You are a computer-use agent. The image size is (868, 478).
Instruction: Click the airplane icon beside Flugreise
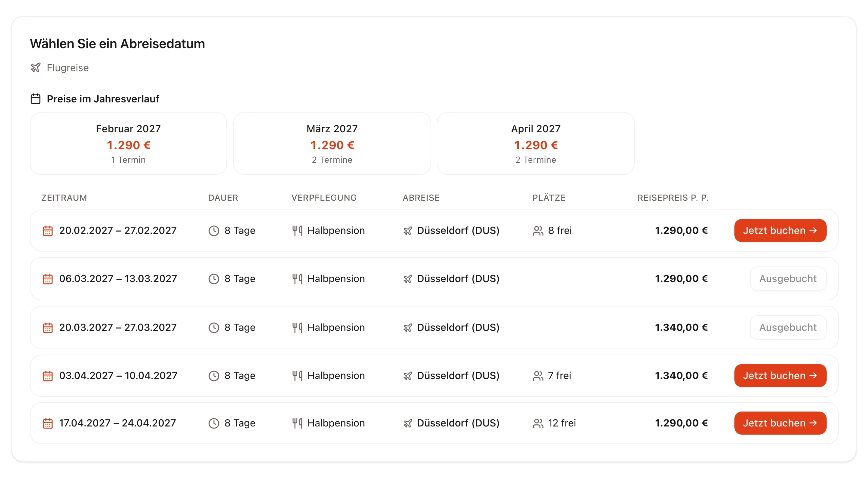pos(36,68)
